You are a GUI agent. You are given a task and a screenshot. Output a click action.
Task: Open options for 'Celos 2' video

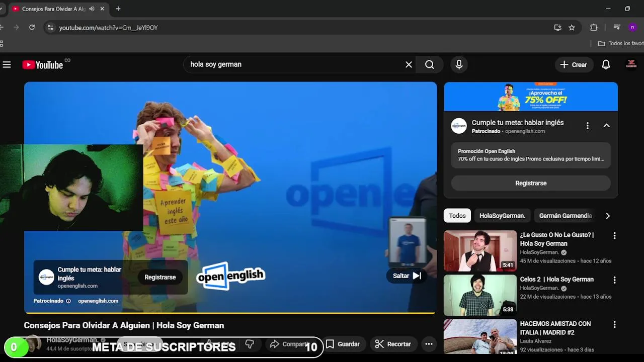[x=614, y=280]
